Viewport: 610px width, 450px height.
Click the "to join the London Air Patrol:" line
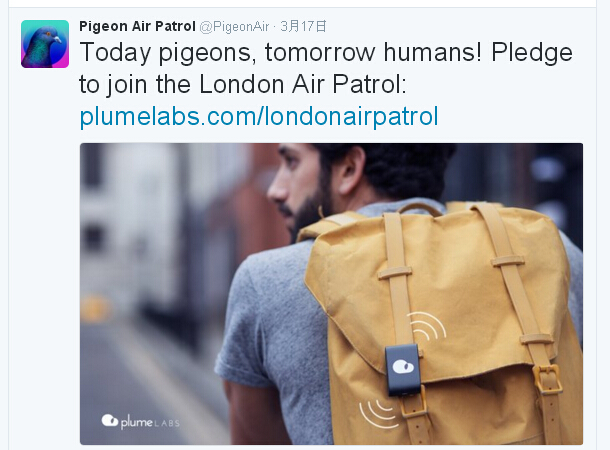click(x=243, y=84)
